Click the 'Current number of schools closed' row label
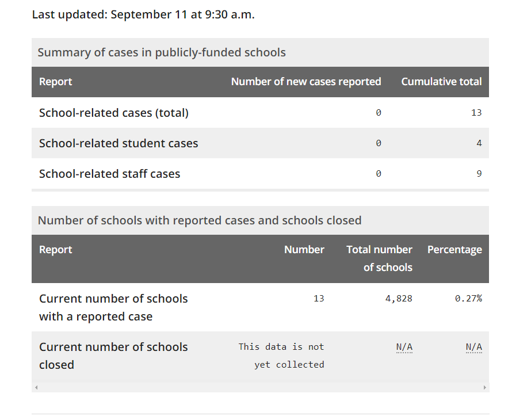Viewport: 531px width, 420px height. coord(113,356)
